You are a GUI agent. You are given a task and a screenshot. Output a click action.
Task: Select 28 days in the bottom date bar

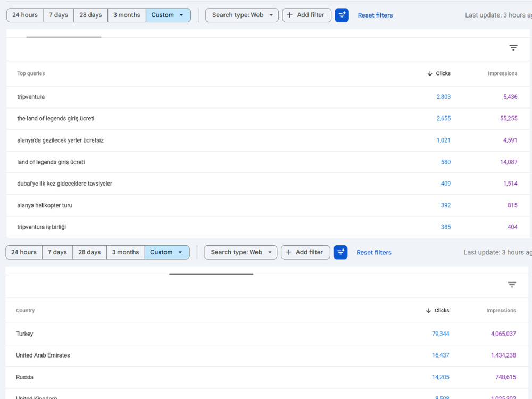tap(89, 252)
